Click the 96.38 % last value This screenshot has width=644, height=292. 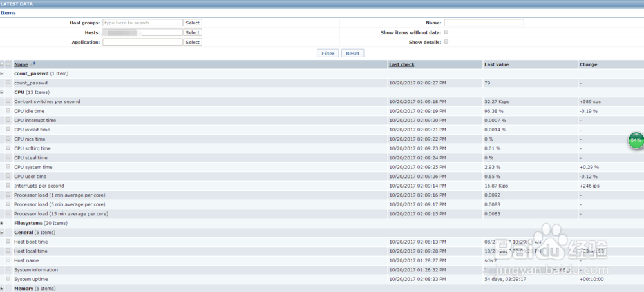pos(494,111)
